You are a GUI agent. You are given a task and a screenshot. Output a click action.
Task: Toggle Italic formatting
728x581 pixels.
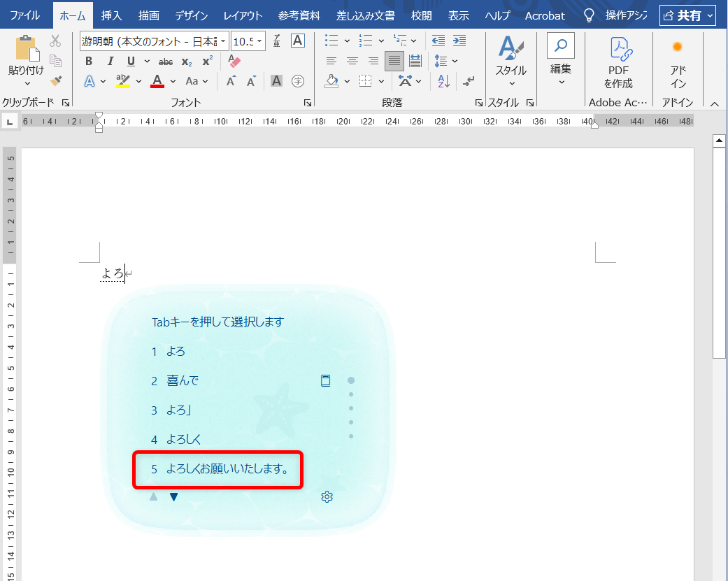110,62
